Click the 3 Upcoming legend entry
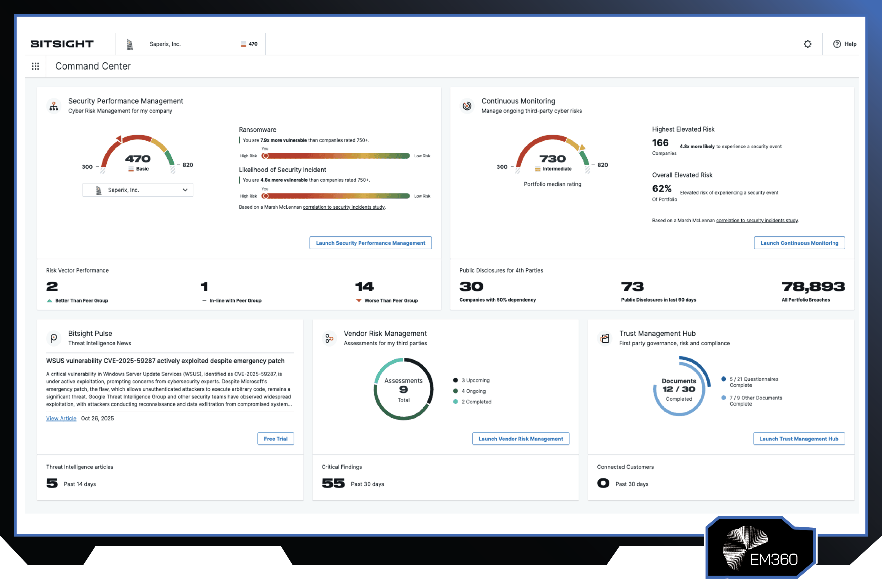 [471, 380]
